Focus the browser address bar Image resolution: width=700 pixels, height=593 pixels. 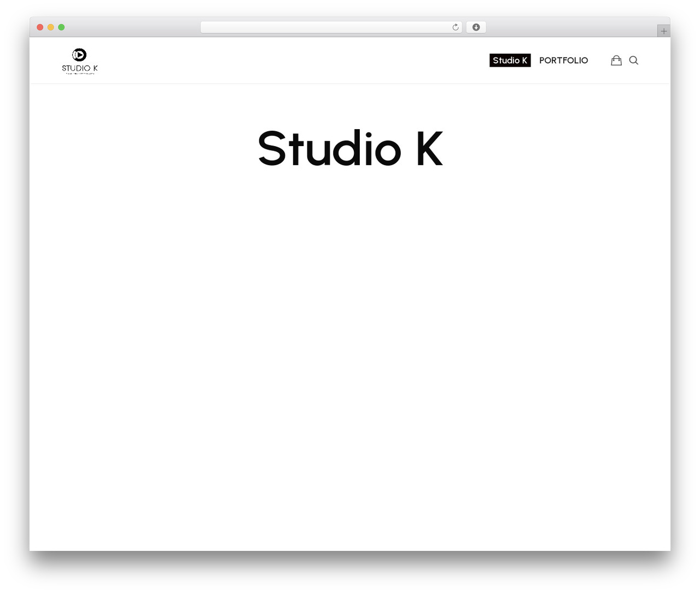click(331, 27)
